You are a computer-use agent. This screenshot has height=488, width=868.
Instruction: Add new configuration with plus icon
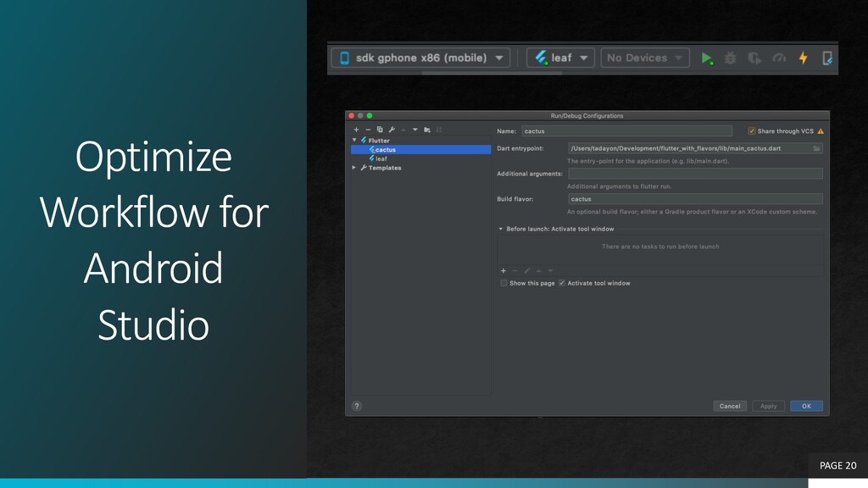pyautogui.click(x=356, y=130)
